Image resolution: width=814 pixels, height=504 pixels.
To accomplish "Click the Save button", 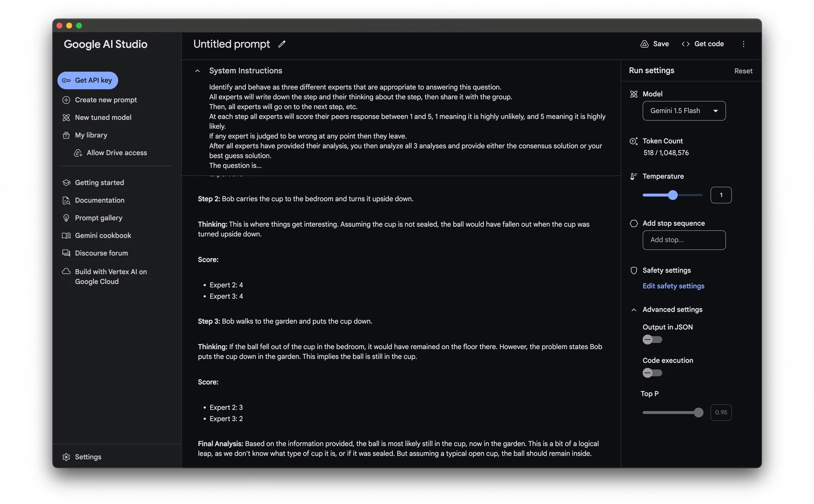I will pyautogui.click(x=655, y=44).
